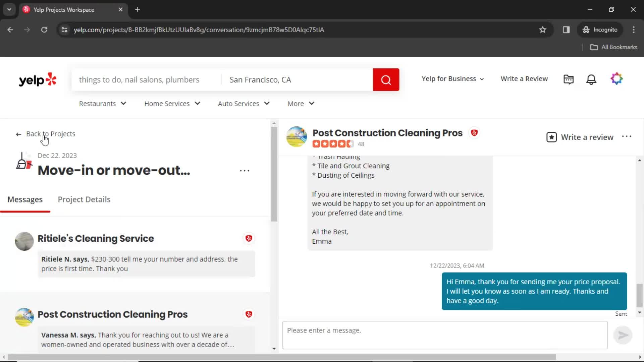This screenshot has height=362, width=644.
Task: View site information icon in address bar
Action: pos(64,29)
